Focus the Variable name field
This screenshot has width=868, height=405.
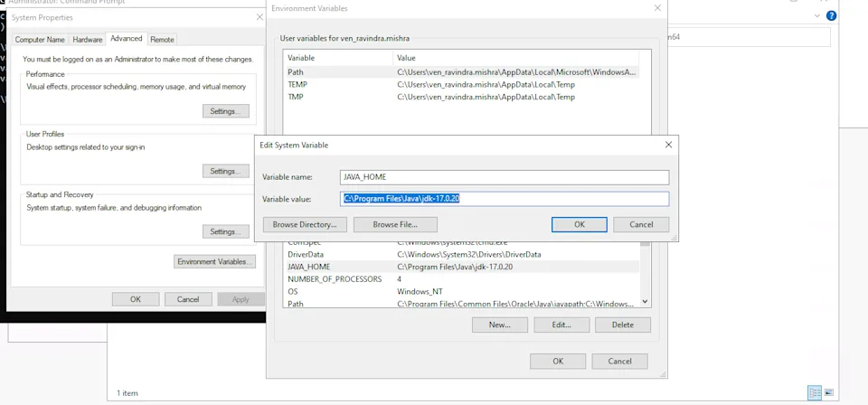(x=505, y=177)
